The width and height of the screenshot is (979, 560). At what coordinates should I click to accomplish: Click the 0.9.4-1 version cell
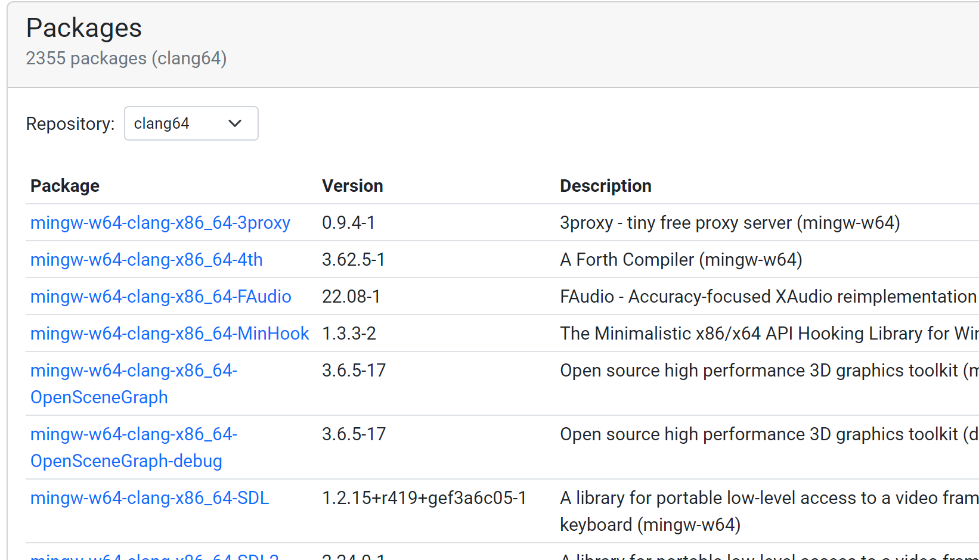[x=349, y=223]
